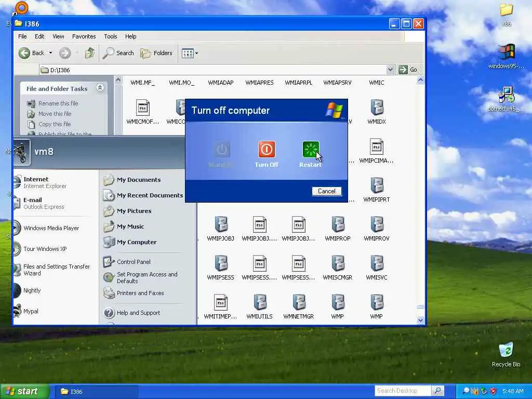Click Copy this file link
Screen dimensions: 532x399
point(54,124)
